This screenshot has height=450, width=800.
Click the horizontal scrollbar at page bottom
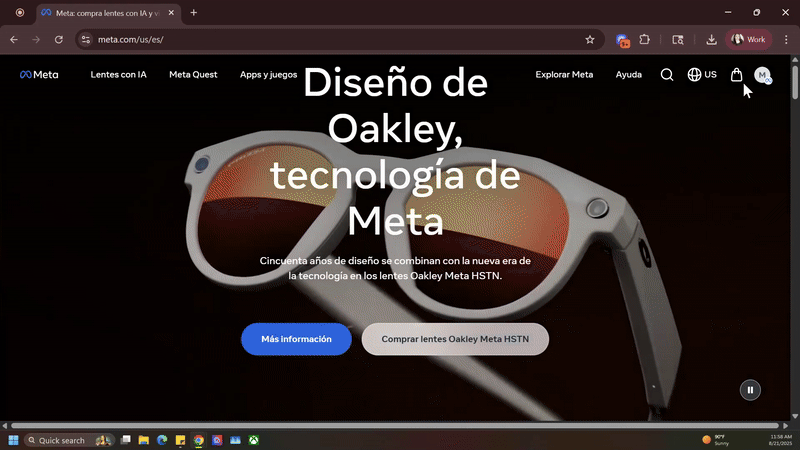(400, 425)
